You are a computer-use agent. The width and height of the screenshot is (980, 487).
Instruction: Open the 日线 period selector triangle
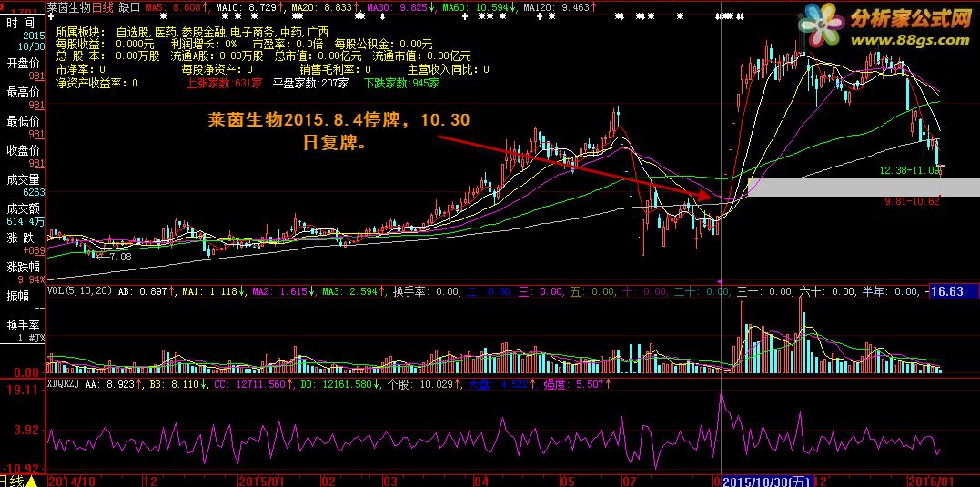pos(31,482)
